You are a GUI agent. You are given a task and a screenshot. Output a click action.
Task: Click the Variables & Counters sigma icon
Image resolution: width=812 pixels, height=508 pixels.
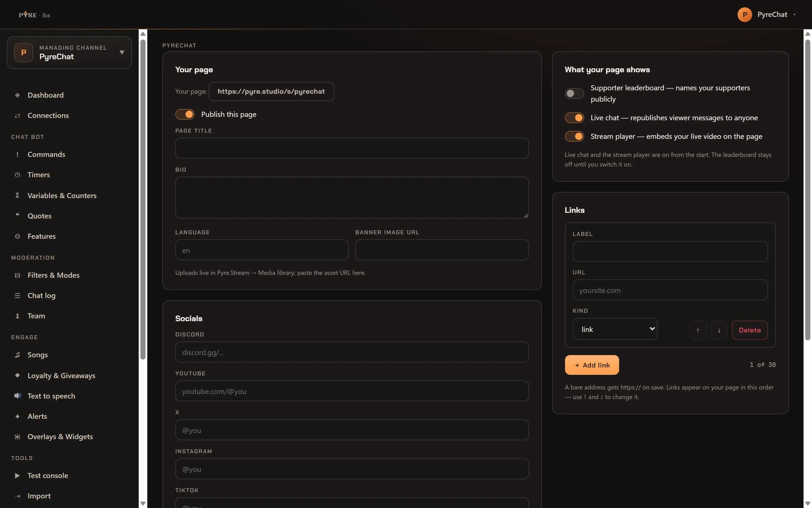pyautogui.click(x=17, y=195)
